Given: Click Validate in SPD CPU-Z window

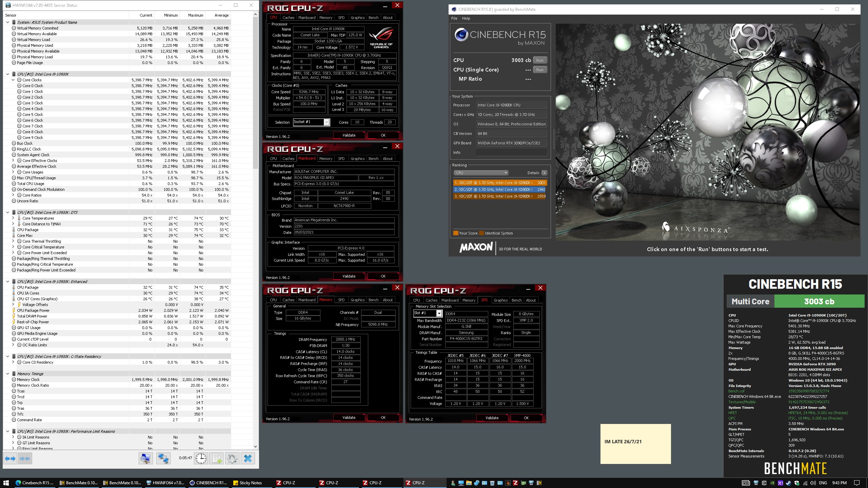Looking at the screenshot, I should (492, 418).
